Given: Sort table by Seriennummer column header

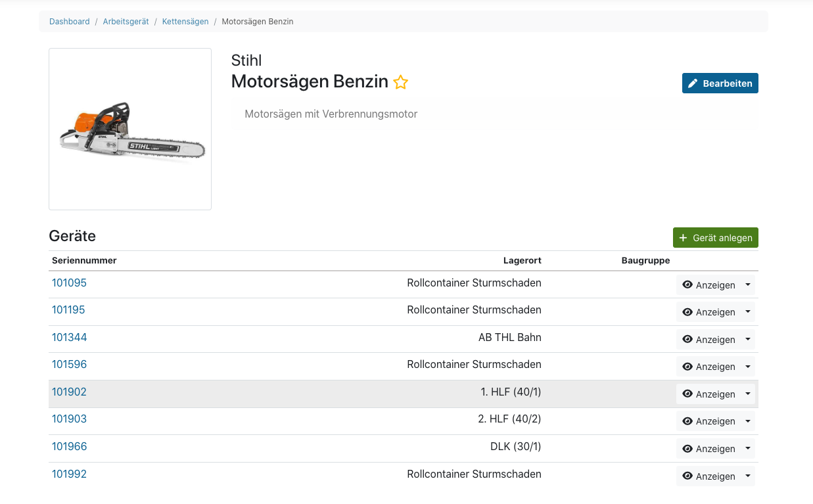Looking at the screenshot, I should [x=84, y=261].
